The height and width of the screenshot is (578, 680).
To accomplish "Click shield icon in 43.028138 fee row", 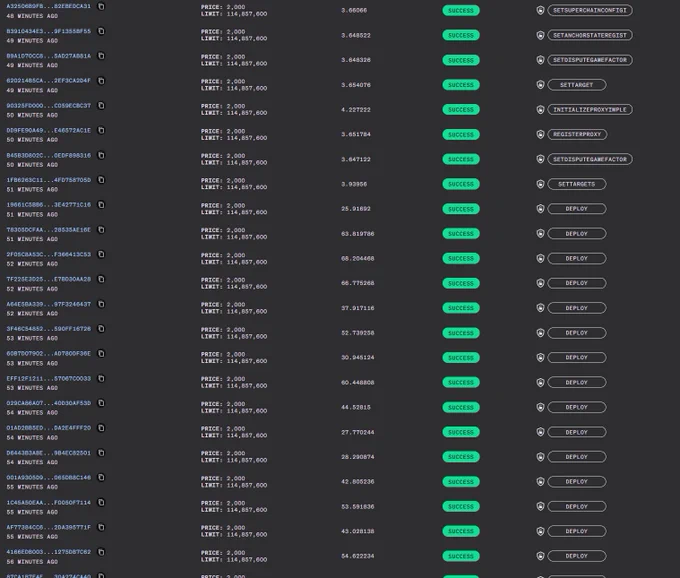I will click(x=540, y=531).
